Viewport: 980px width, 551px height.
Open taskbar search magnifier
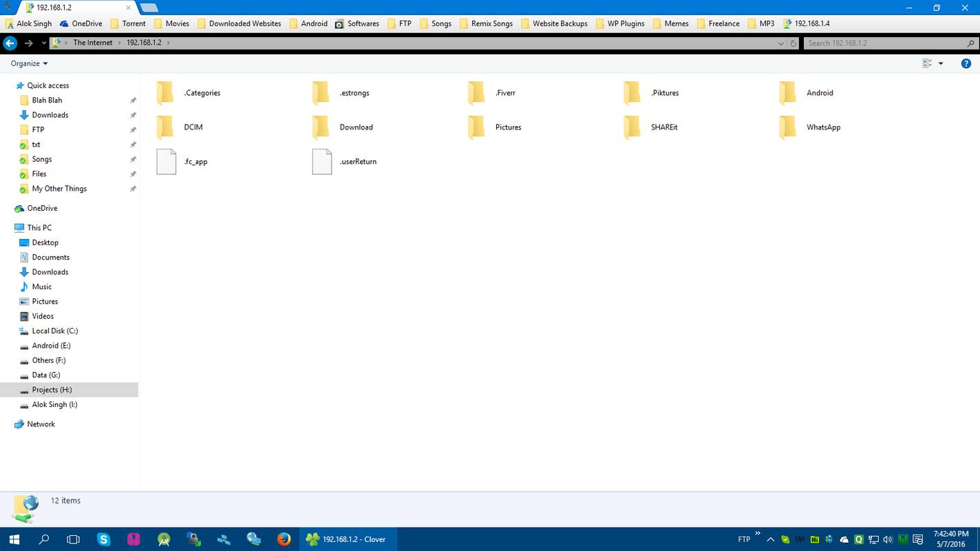pos(44,539)
